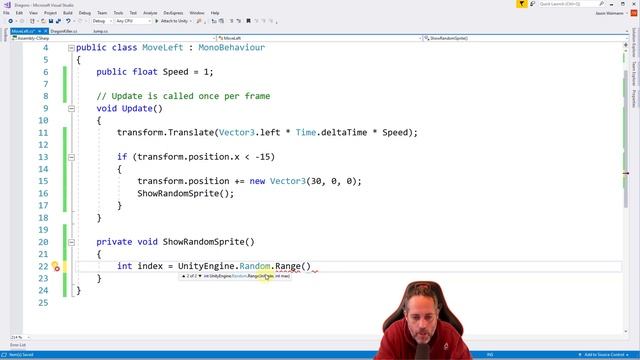Switch to the DragonKiller.cs tab

point(64,31)
